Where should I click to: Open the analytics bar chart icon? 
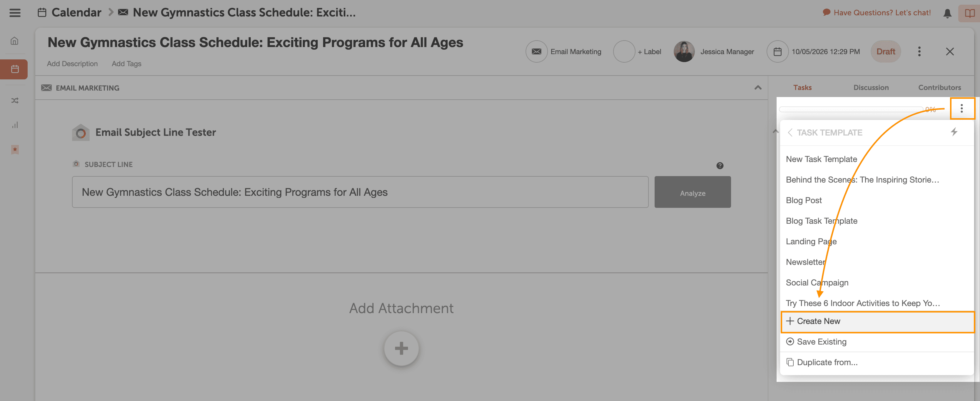pyautogui.click(x=14, y=125)
